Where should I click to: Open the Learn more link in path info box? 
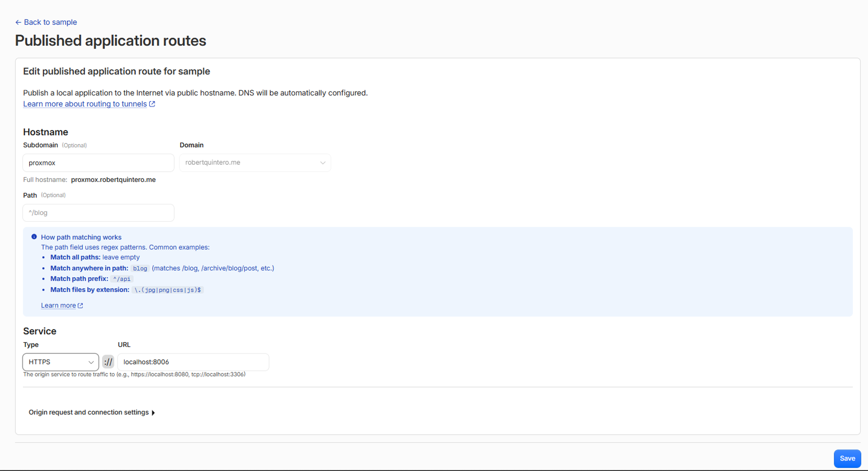tap(58, 305)
